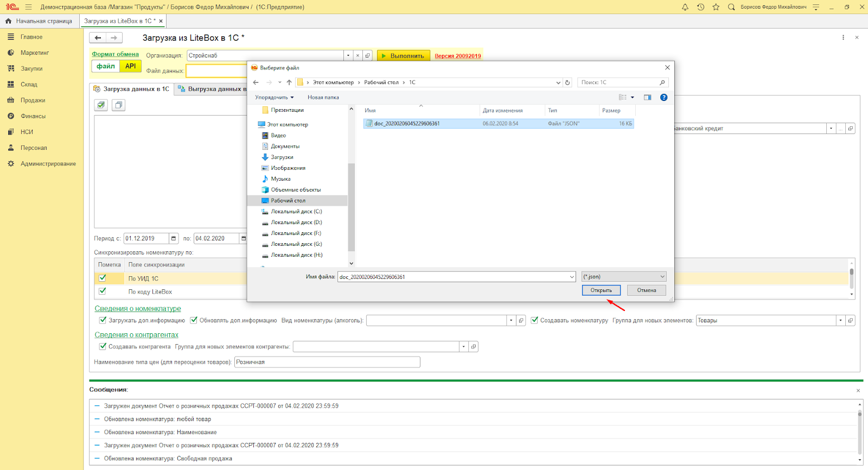868x470 pixels.
Task: Go to Главное section in sidebar
Action: click(x=31, y=37)
